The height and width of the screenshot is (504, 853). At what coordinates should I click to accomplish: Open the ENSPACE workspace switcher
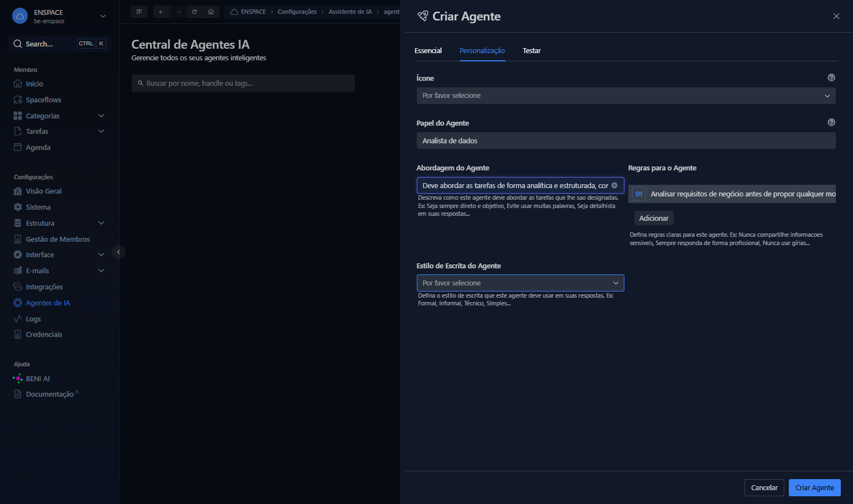click(59, 16)
